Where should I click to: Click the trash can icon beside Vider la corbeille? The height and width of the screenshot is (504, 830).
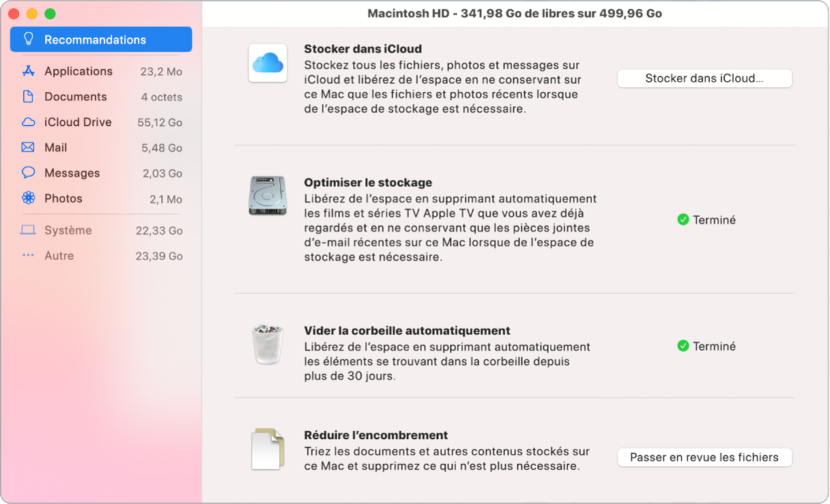tap(268, 345)
